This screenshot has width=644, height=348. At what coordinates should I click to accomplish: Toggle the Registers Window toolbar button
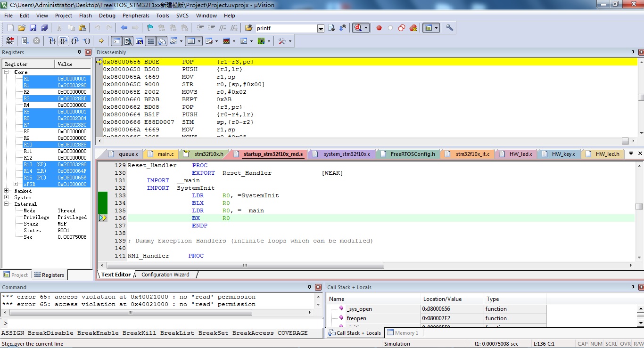coord(151,41)
